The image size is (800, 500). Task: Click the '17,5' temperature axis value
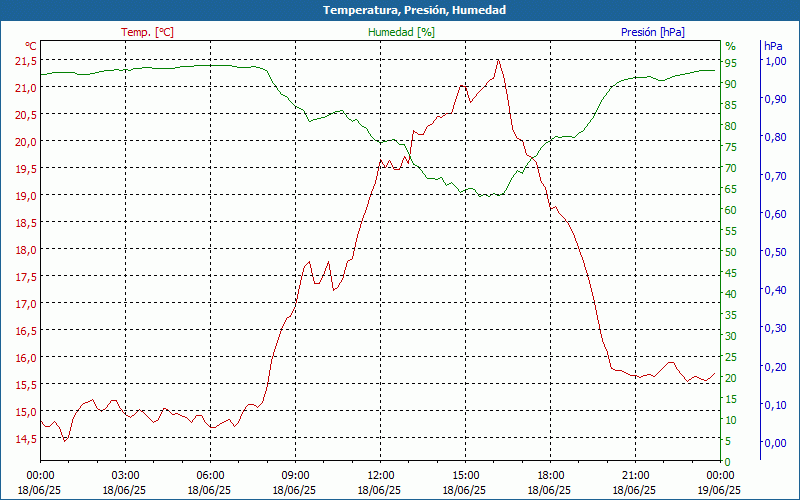point(27,278)
